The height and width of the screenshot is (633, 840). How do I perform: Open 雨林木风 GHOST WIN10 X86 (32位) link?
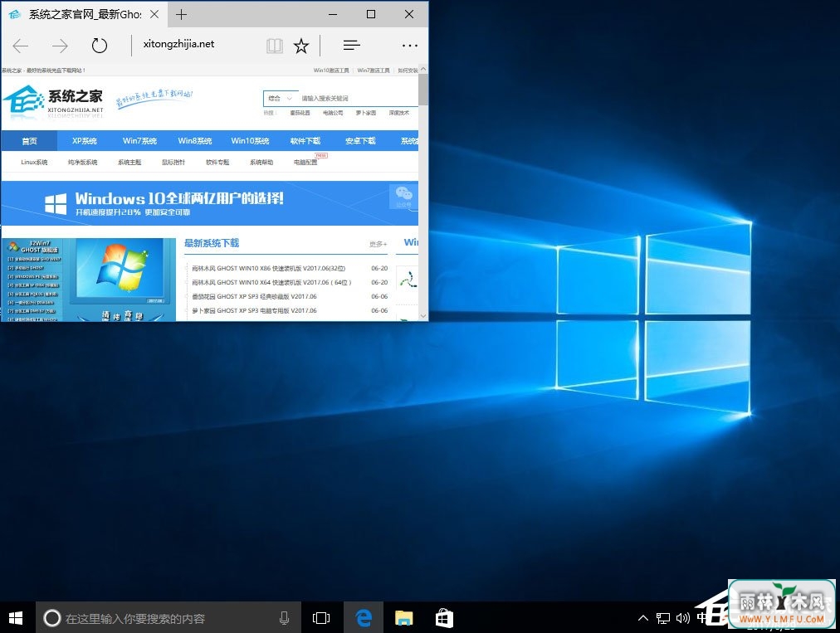[x=268, y=268]
